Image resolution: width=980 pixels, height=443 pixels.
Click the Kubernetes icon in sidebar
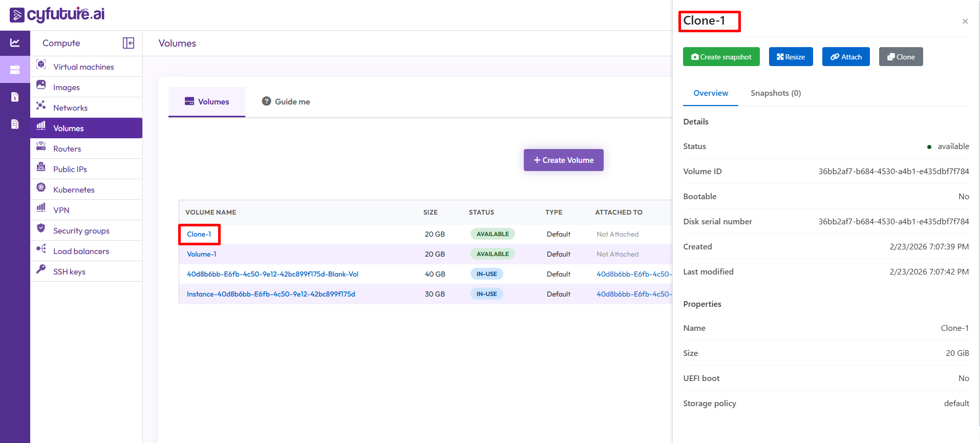[41, 188]
